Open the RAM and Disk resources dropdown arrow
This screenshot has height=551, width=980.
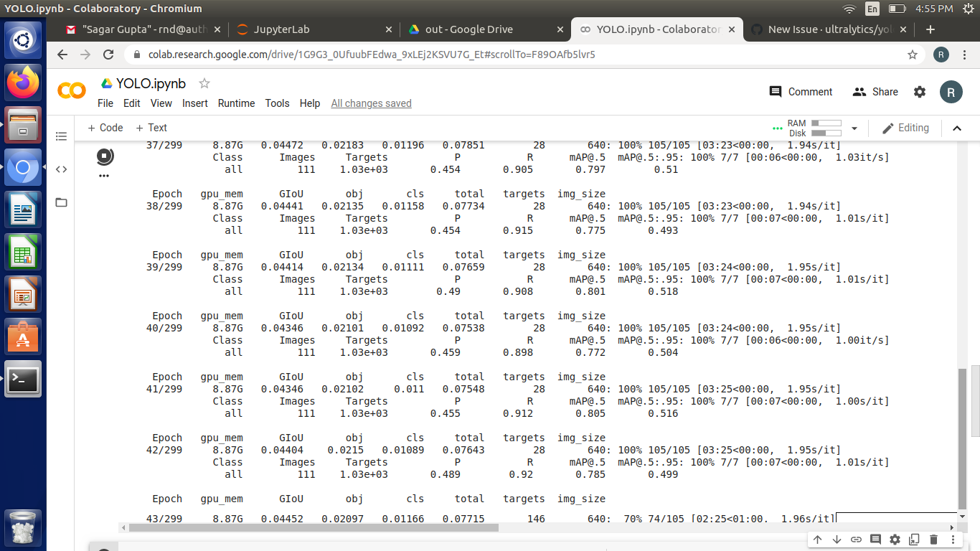click(x=854, y=128)
